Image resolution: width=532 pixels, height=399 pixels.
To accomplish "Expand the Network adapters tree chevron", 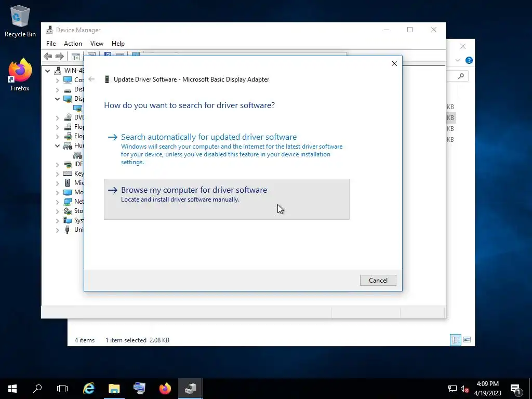I will pyautogui.click(x=57, y=202).
